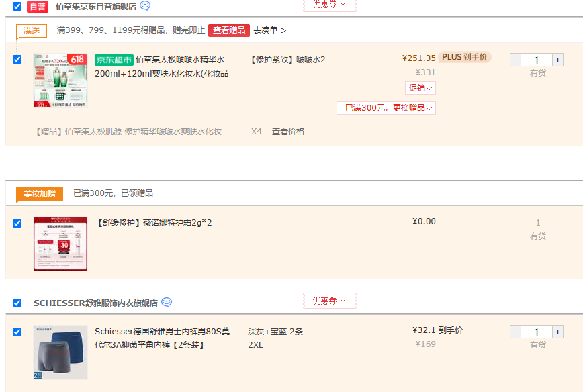Click the 【修护紧致】啵啵水2... variant text
The height and width of the screenshot is (392, 583).
click(x=290, y=60)
